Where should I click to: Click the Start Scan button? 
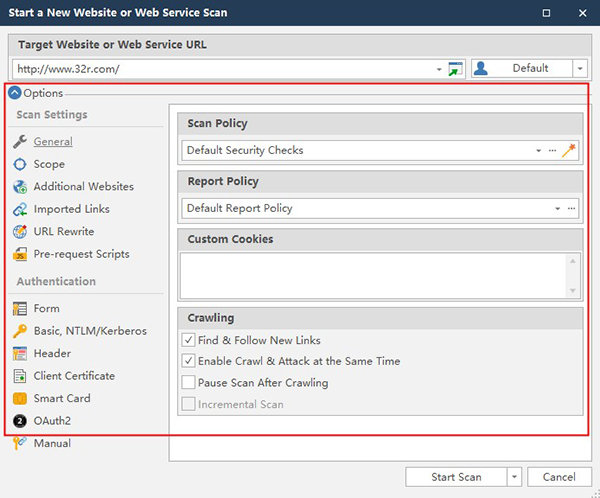click(456, 477)
